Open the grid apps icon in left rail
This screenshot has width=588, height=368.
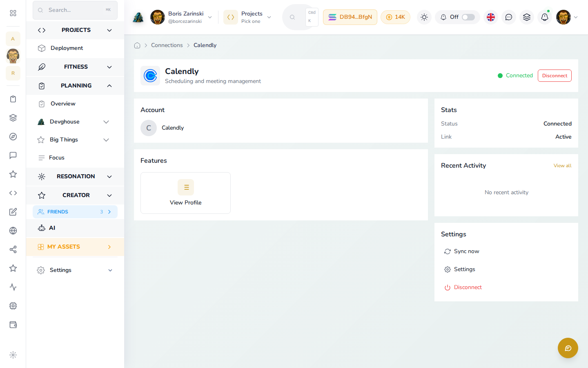13,13
